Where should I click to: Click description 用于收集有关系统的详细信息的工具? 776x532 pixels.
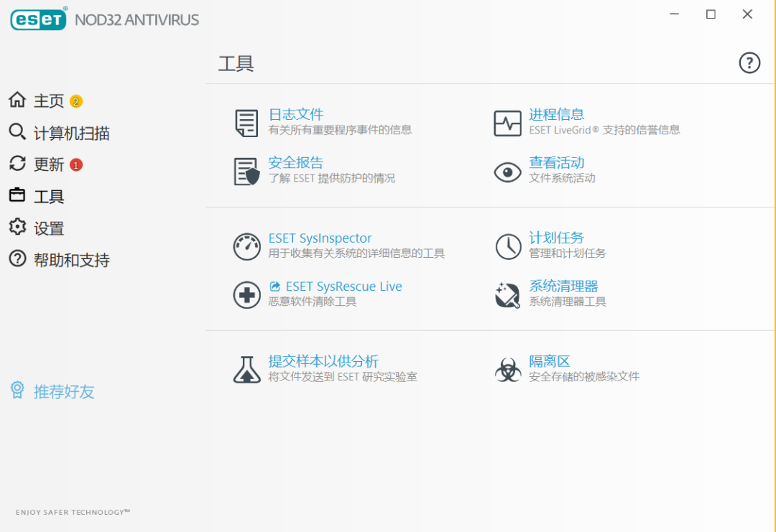point(356,253)
